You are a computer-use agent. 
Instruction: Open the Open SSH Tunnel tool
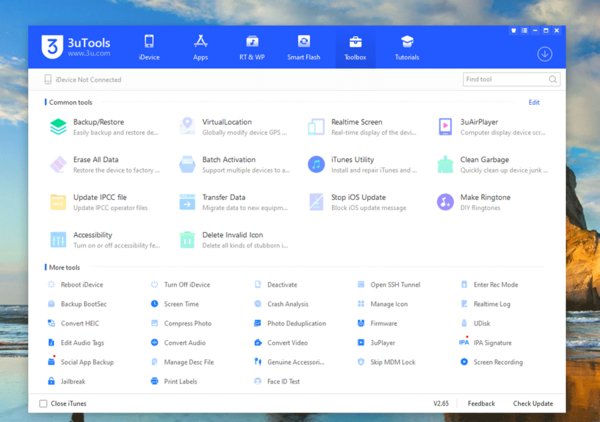[x=389, y=285]
